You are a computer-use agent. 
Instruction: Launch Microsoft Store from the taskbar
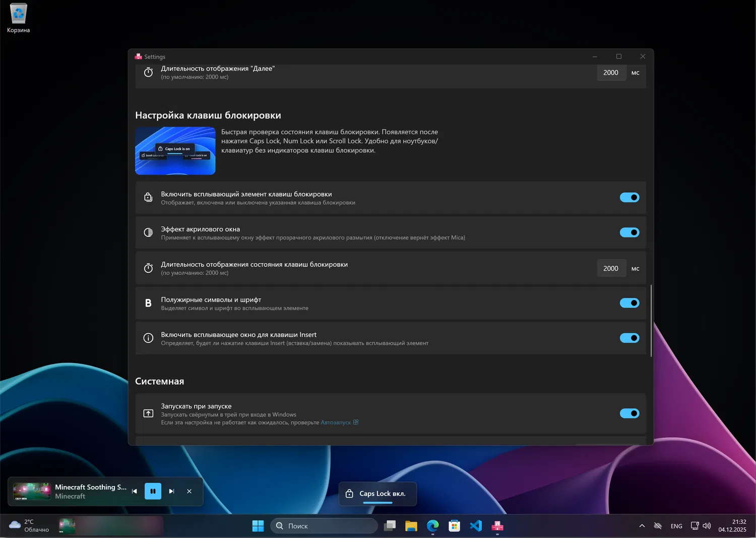point(454,526)
